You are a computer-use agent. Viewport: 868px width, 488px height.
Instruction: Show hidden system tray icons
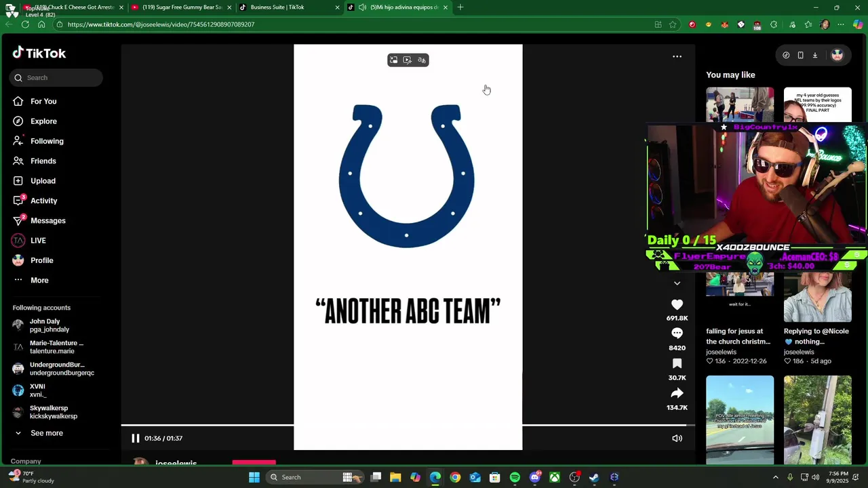point(776,477)
